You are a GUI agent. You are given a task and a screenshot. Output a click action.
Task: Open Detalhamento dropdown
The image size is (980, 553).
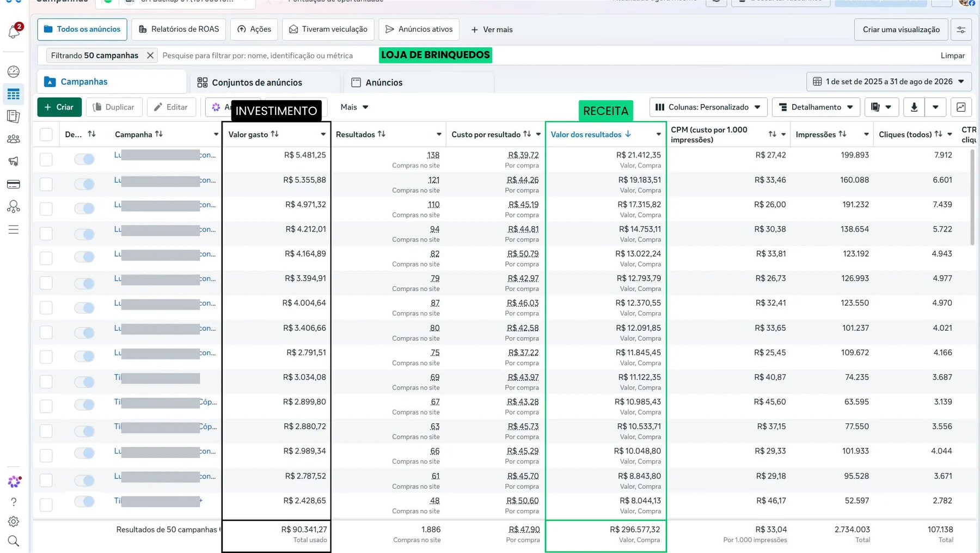[x=816, y=107]
